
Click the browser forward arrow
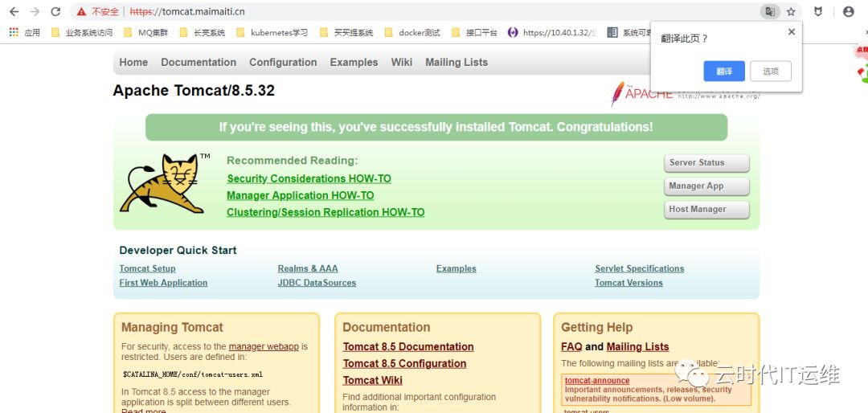click(35, 11)
